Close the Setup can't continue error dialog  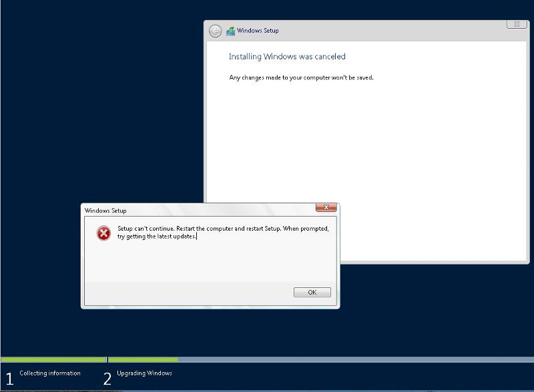[326, 207]
